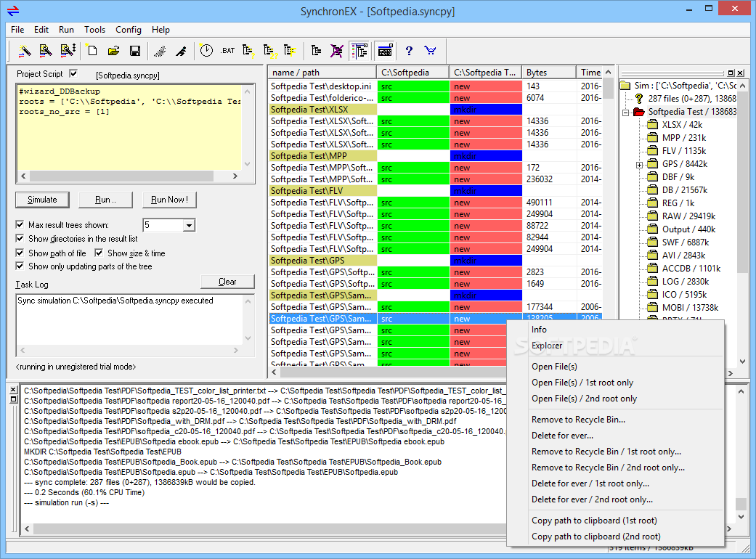Expand the GPS / 8442k tree node
The image size is (756, 559).
(x=639, y=165)
